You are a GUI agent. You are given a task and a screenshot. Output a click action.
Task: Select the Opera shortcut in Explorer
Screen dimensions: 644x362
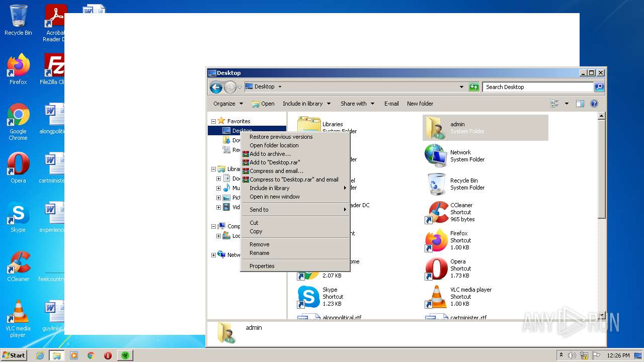pos(436,268)
